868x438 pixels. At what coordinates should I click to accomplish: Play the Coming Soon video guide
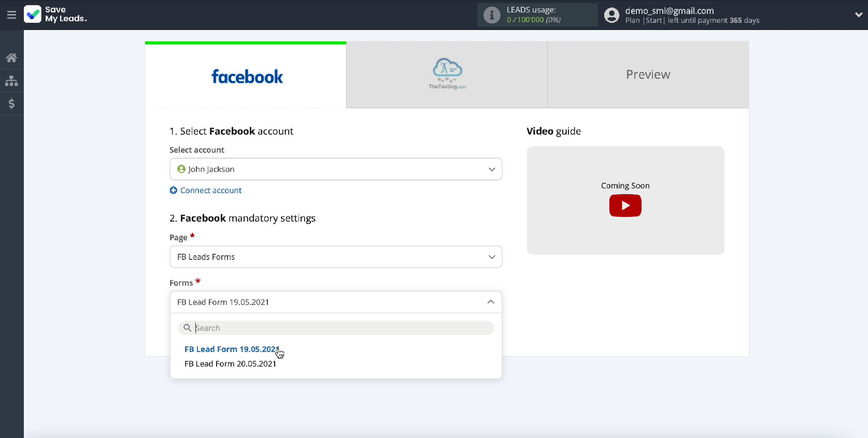click(625, 206)
